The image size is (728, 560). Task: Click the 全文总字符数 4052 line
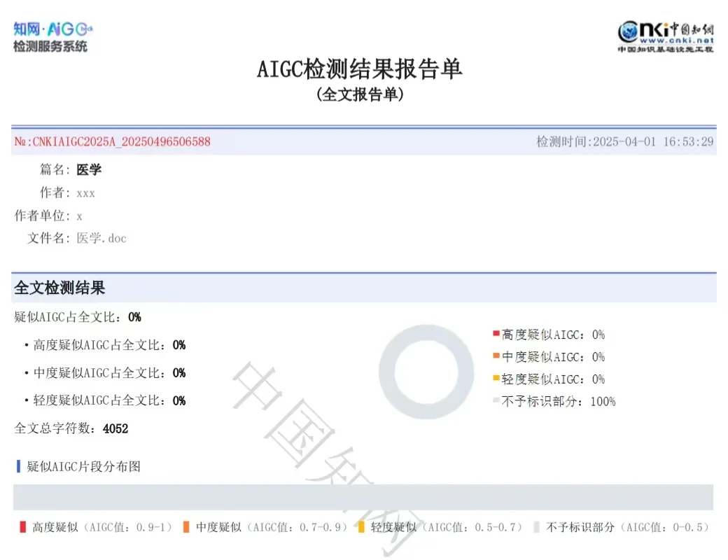[x=71, y=428]
